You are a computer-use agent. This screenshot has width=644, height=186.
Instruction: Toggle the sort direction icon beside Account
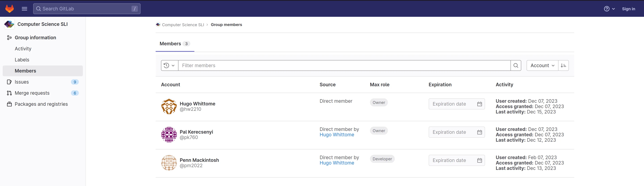pos(563,65)
